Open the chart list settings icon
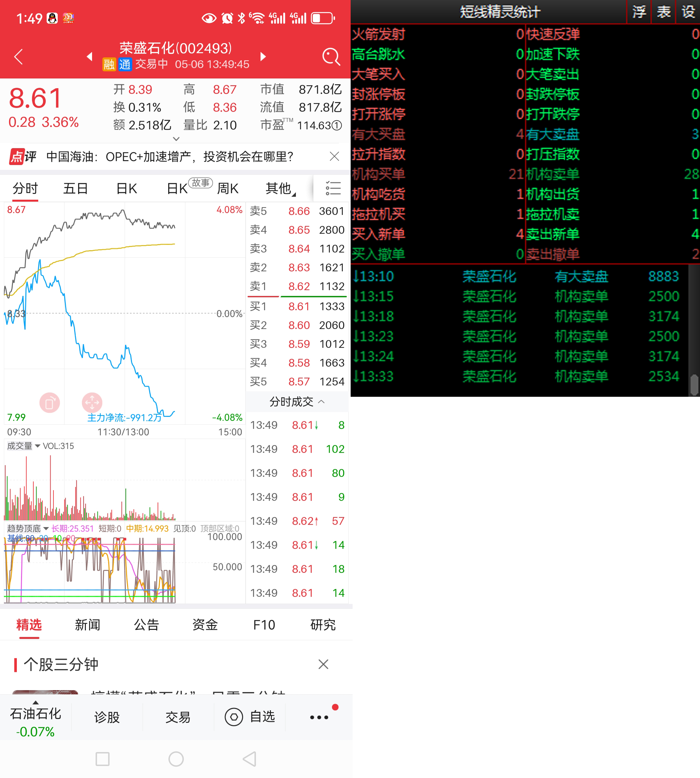700x778 pixels. 333,188
